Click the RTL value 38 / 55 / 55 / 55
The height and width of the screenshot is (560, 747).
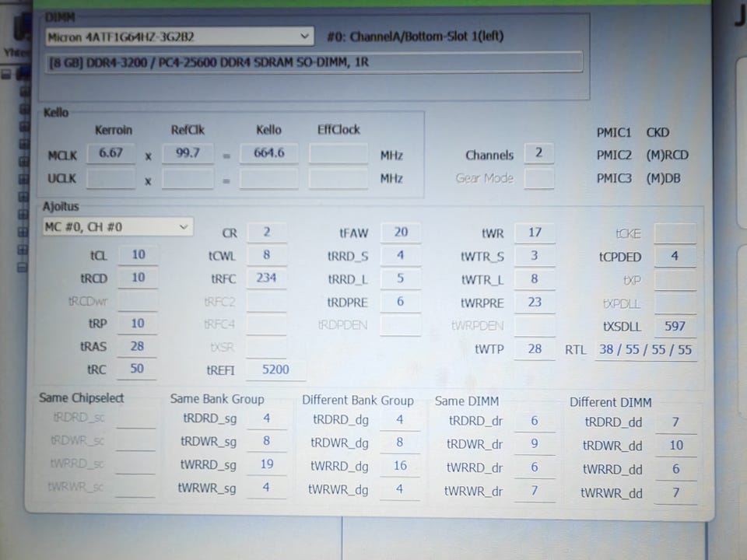646,350
